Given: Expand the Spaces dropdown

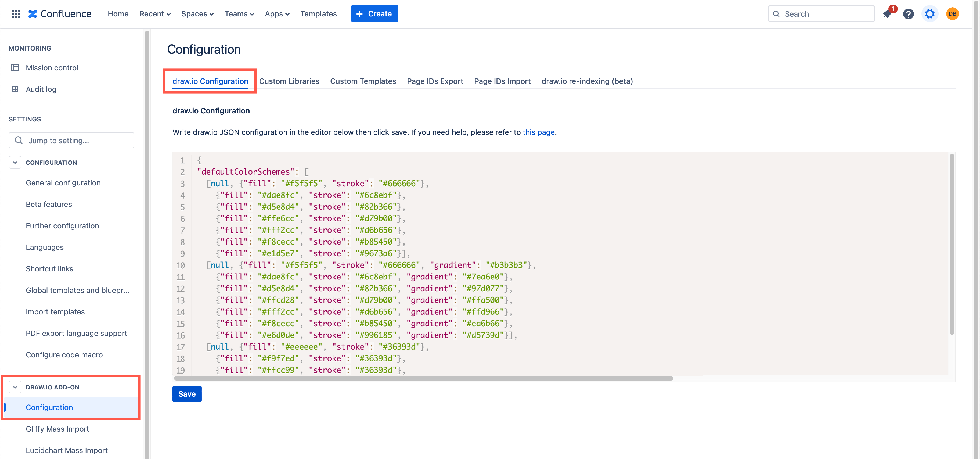Looking at the screenshot, I should click(x=197, y=14).
